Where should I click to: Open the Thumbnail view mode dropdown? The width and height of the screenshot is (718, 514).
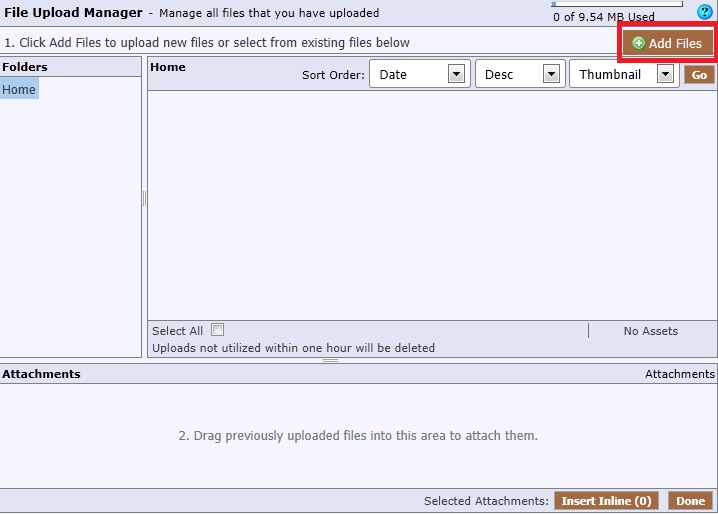pos(623,75)
